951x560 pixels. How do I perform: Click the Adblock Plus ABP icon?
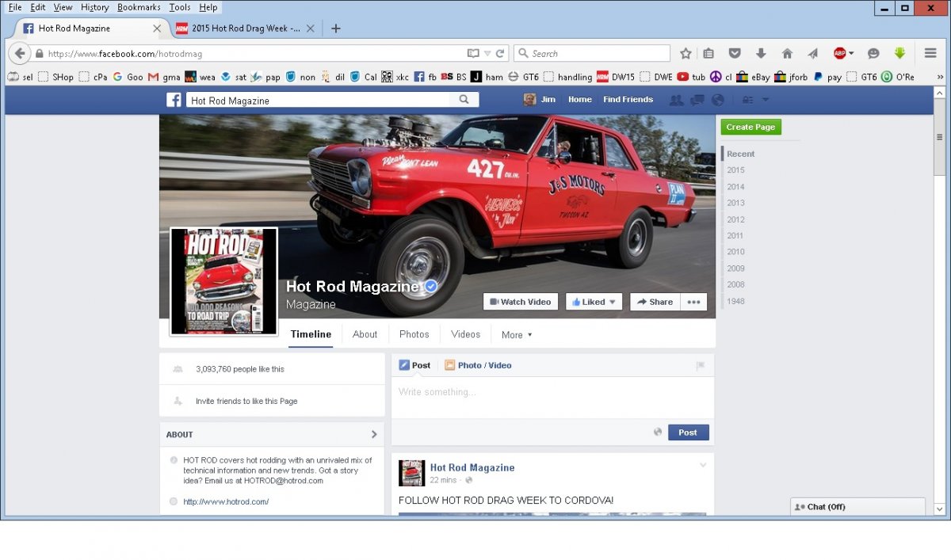point(839,54)
